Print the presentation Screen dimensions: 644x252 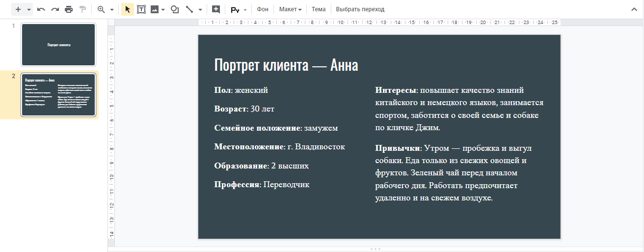69,9
